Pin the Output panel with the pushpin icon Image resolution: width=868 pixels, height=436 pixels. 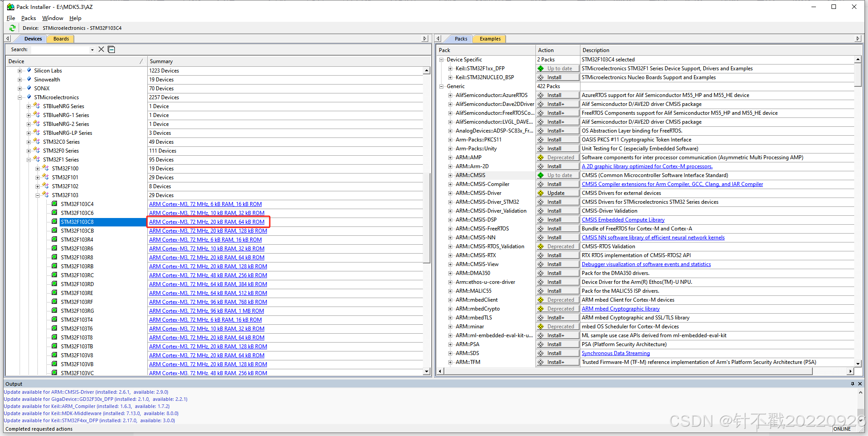pyautogui.click(x=852, y=384)
